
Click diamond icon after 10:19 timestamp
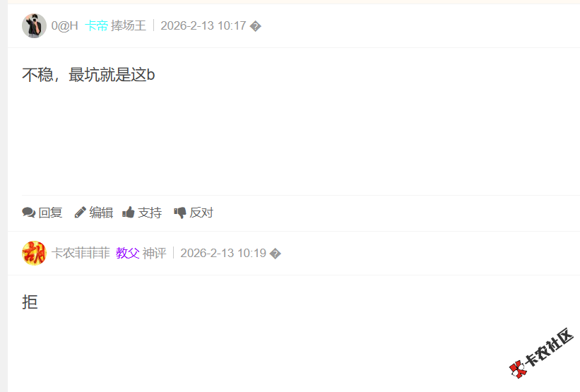[276, 254]
